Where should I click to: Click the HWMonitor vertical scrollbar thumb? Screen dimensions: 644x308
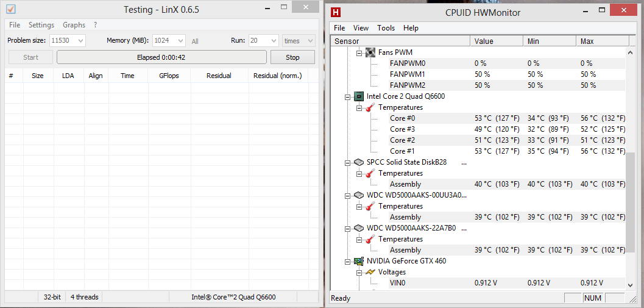pos(631,202)
